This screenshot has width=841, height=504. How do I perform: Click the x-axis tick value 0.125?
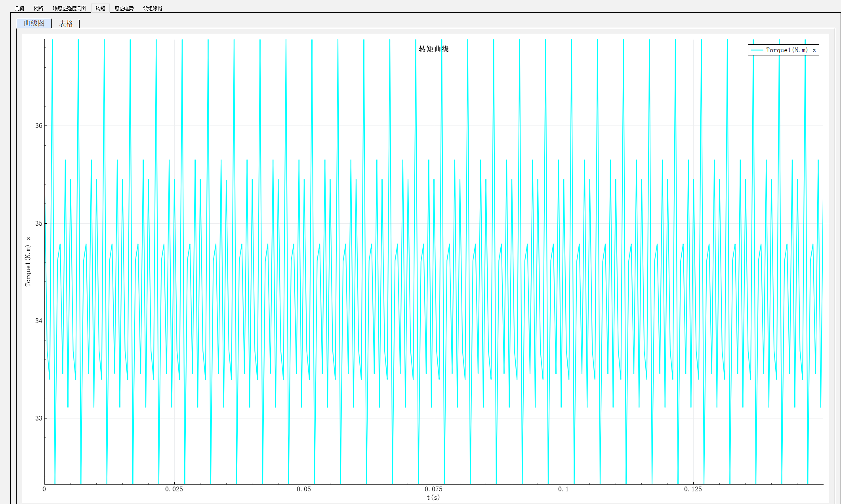693,489
